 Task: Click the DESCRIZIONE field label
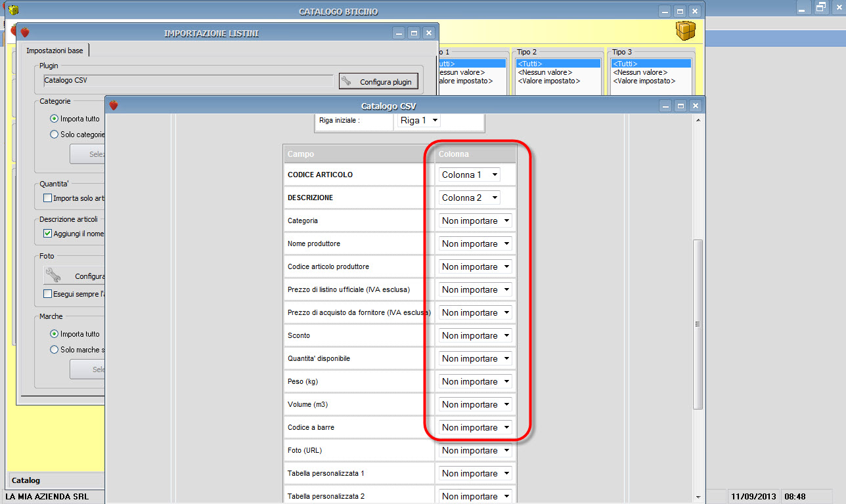[310, 198]
